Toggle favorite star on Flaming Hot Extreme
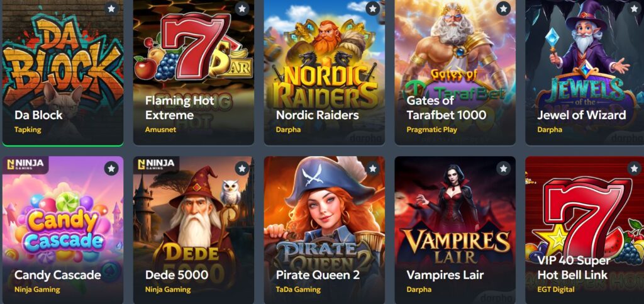The height and width of the screenshot is (304, 644). click(242, 8)
